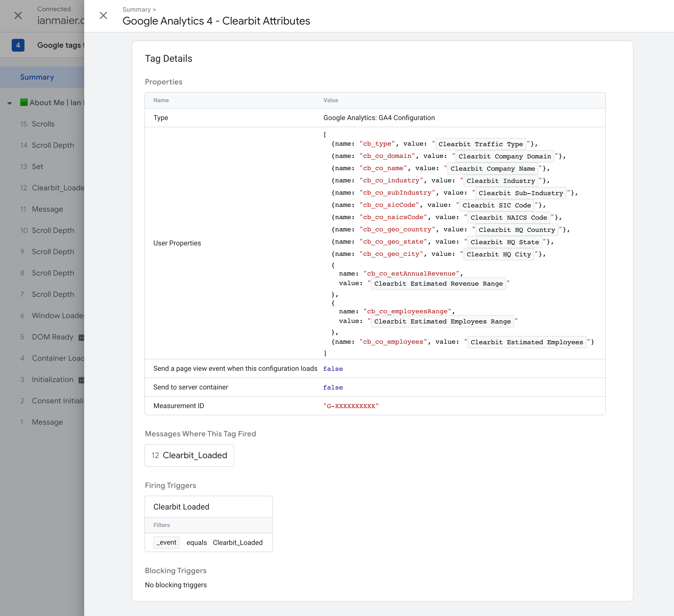
Task: Select event 7 Scroll Depth
Action: (x=42, y=294)
